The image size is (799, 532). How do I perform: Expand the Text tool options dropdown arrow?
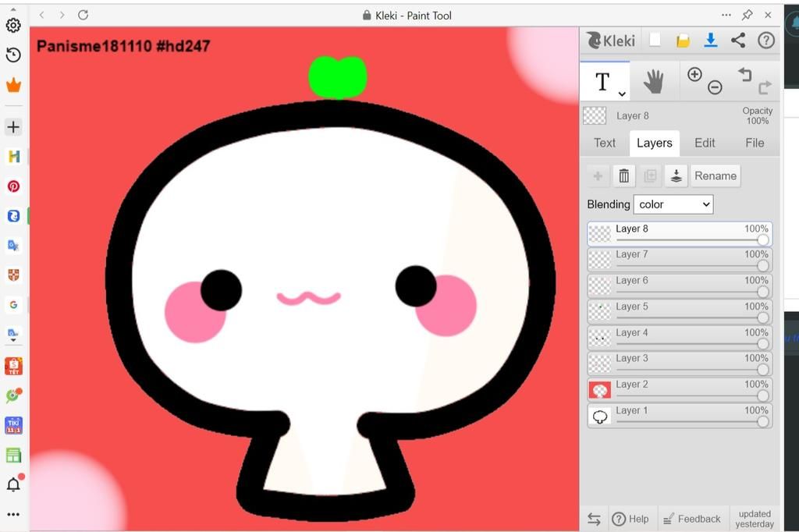click(x=622, y=94)
